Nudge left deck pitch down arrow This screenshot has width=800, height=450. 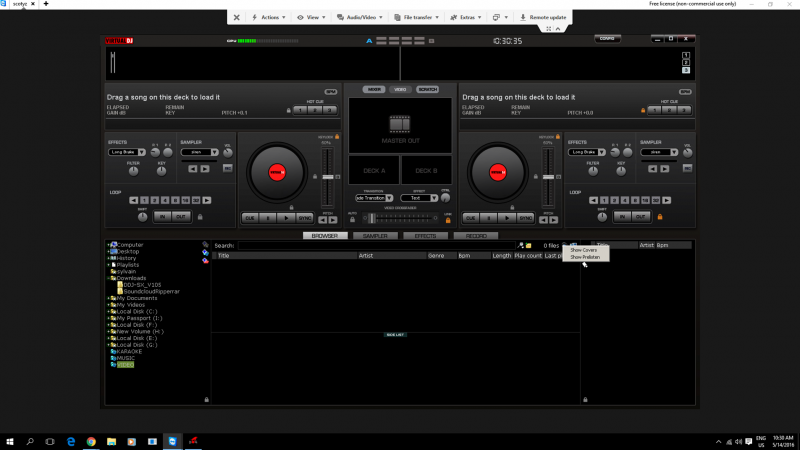click(x=322, y=220)
